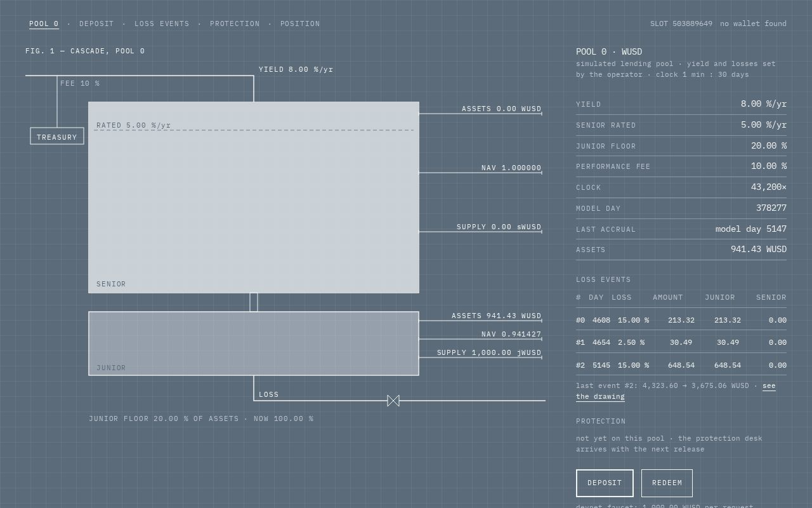Viewport: 812px width, 508px height.
Task: Select the Pool 0 tab
Action: (44, 24)
